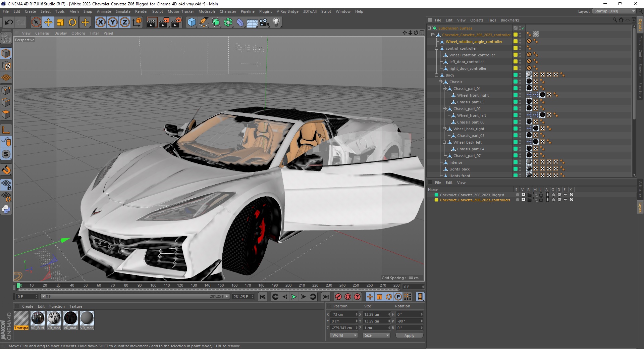Add a camera object
644x349 pixels.
coord(264,22)
